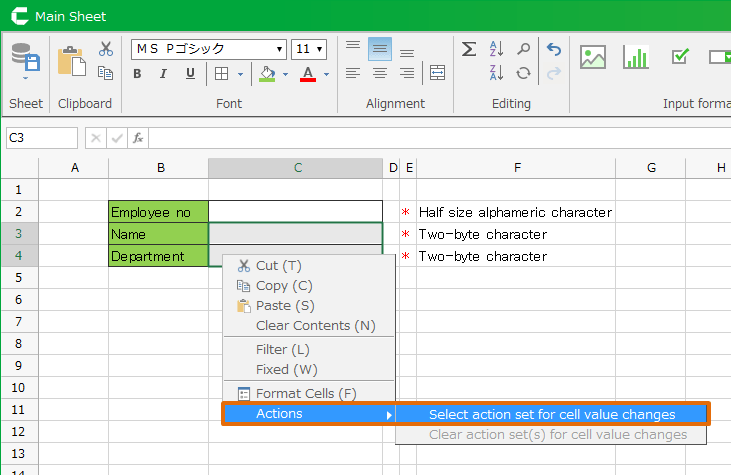Click the Find magnifier icon
This screenshot has width=731, height=475.
tap(524, 48)
